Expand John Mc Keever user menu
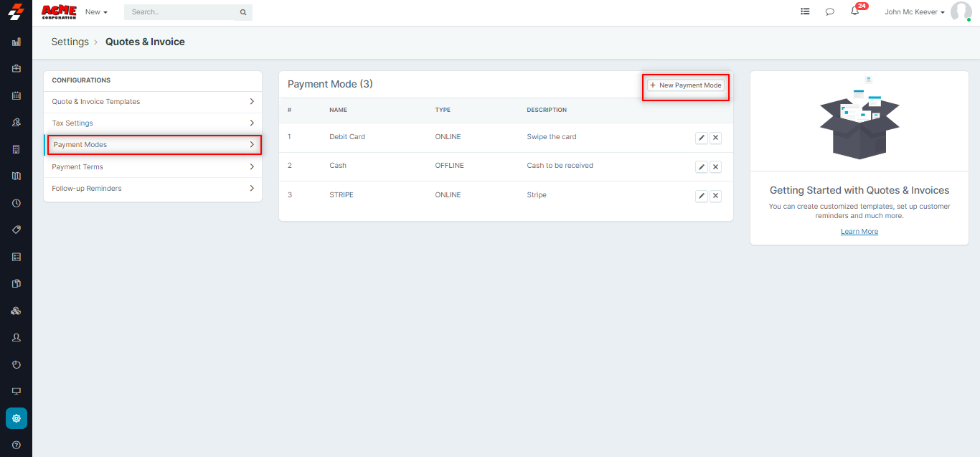 point(914,12)
